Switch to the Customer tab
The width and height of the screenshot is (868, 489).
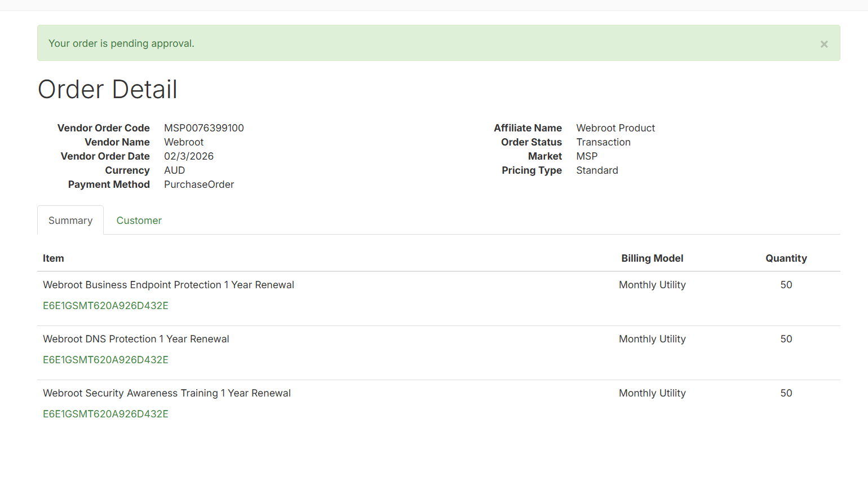click(x=139, y=221)
